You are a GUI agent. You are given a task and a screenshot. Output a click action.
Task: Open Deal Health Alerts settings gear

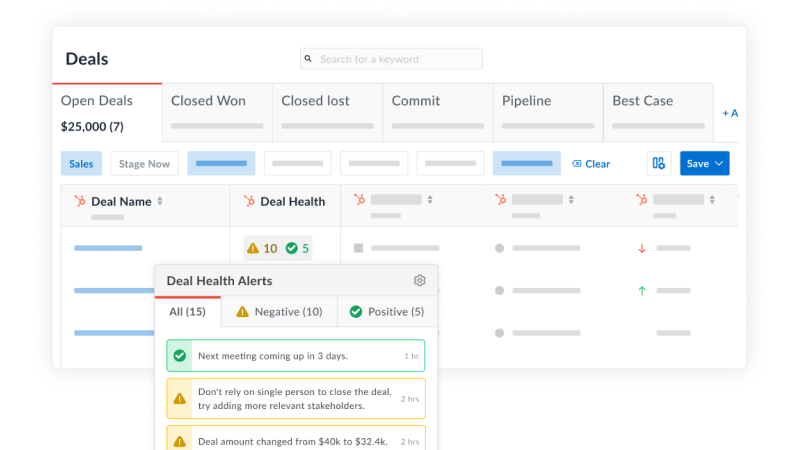[x=419, y=281]
